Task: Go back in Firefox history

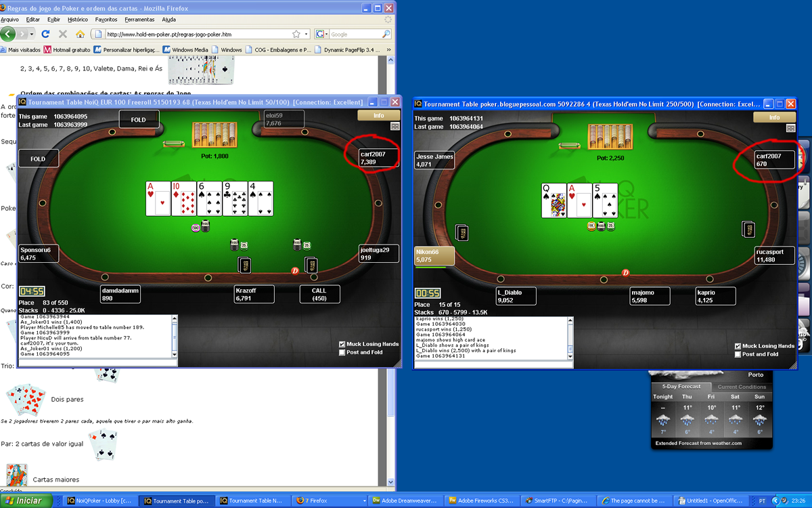Action: (x=8, y=33)
